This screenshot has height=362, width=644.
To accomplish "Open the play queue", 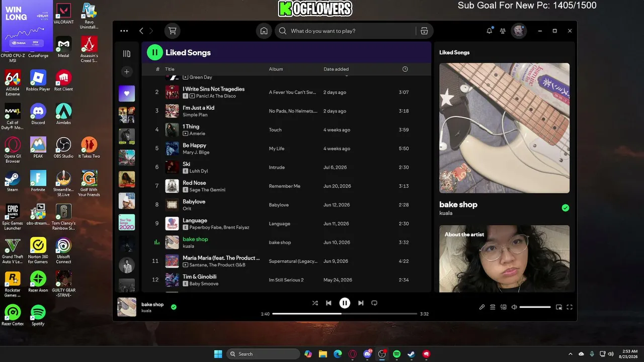I will coord(493,307).
